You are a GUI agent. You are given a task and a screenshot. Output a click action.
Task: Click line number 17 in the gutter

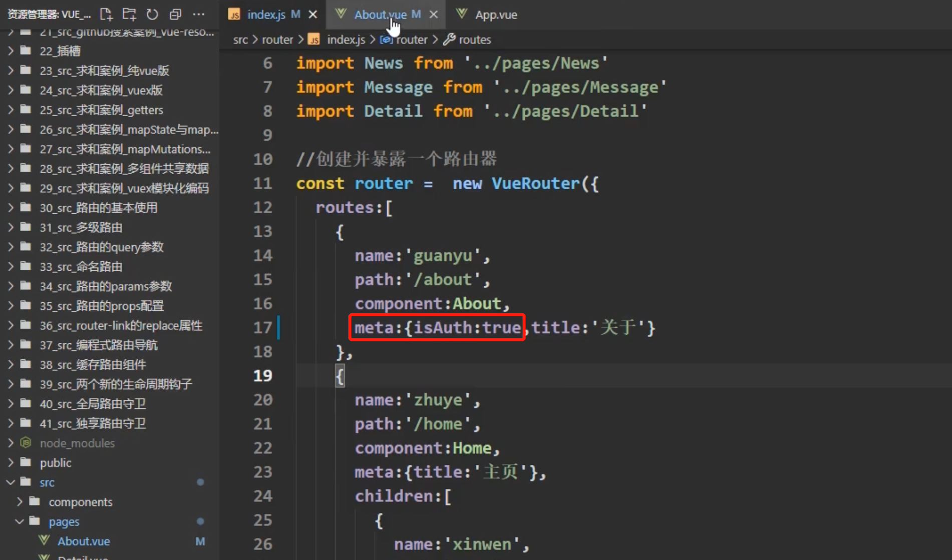coord(262,328)
